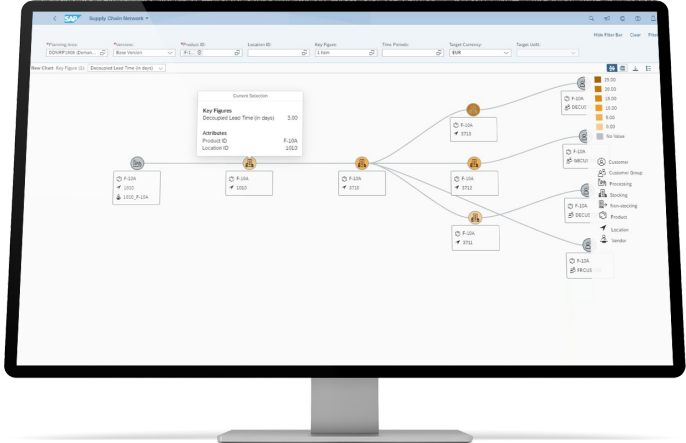Open value help for Planning Area field
This screenshot has width=686, height=443.
pos(103,52)
